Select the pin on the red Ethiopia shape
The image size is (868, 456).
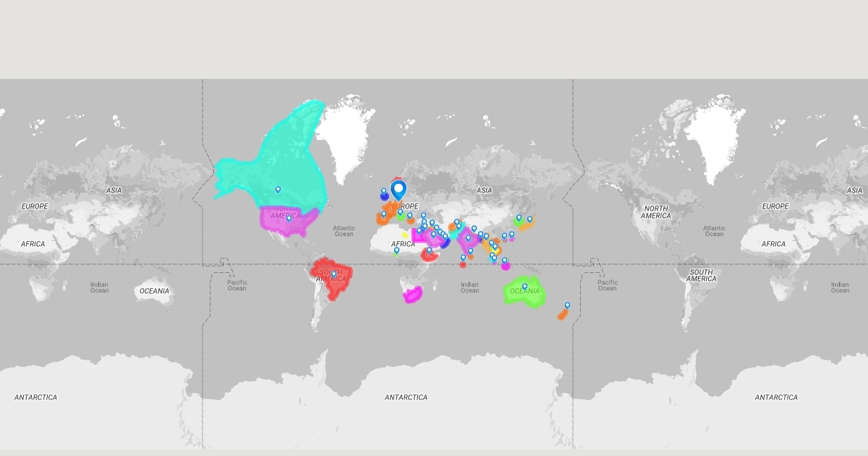[429, 250]
